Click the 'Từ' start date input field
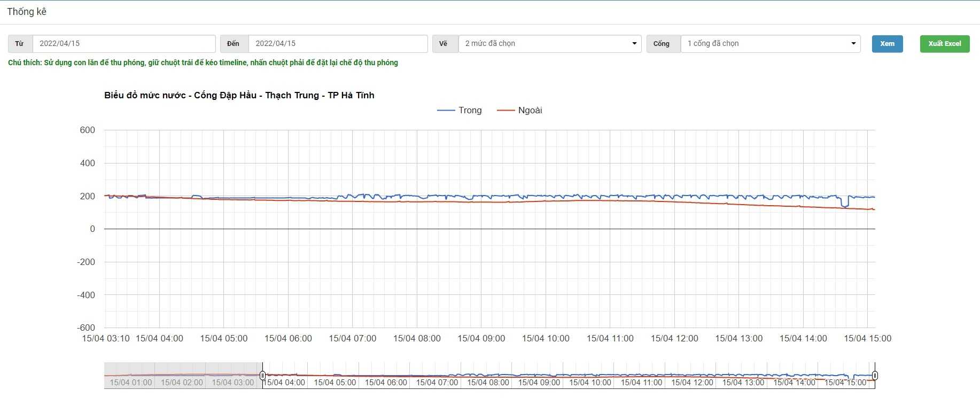 tap(124, 44)
